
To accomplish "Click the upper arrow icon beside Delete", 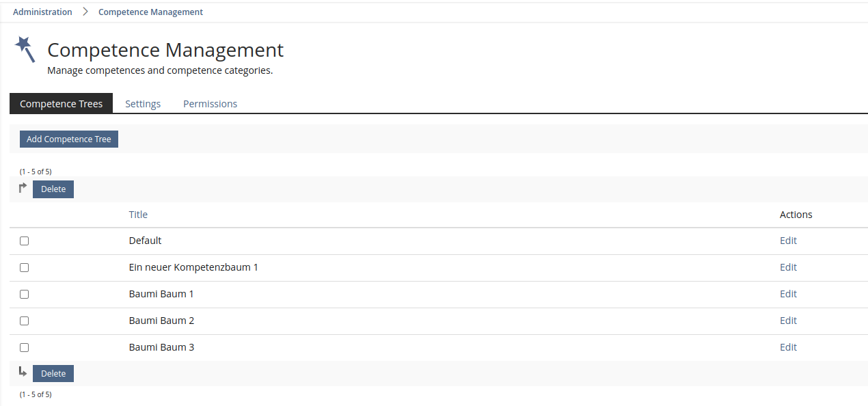I will [x=23, y=188].
